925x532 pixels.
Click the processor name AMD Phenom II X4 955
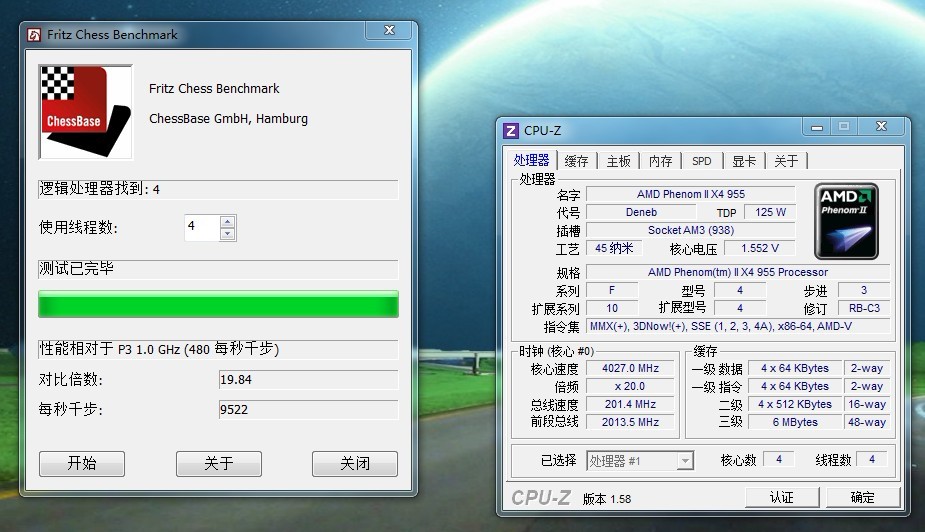691,194
